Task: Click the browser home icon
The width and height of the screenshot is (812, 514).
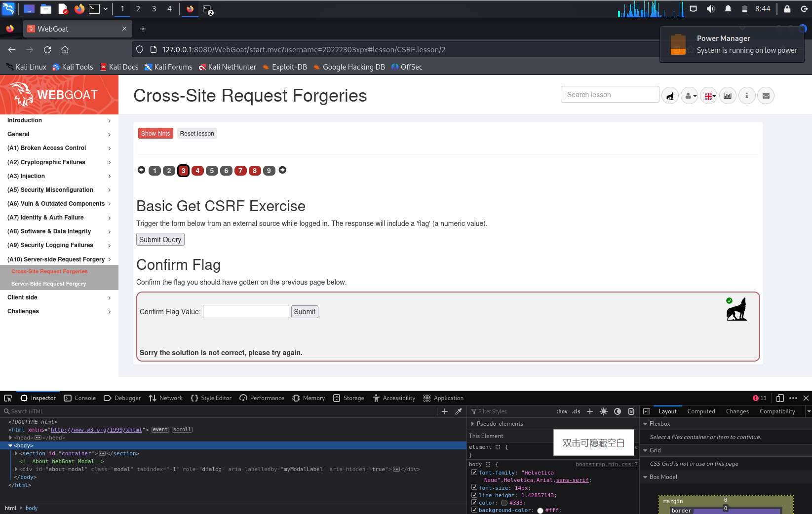Action: [65, 49]
